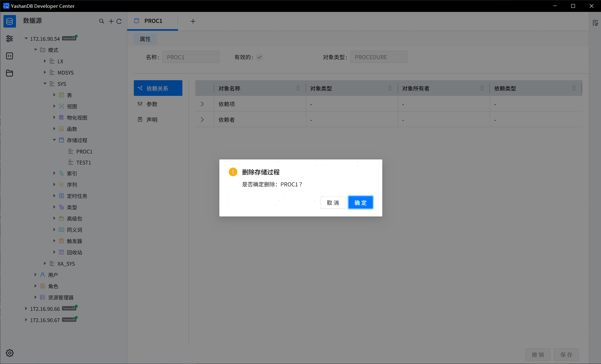
Task: Open the file folder sidebar icon
Action: tap(9, 73)
